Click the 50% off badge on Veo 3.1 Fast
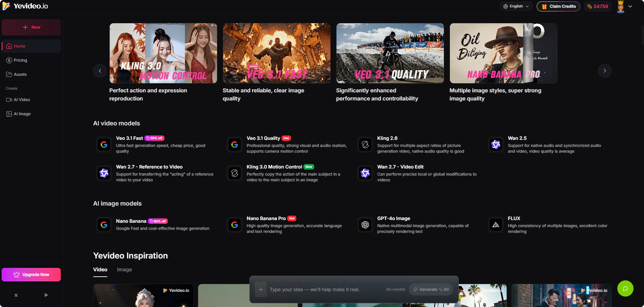Viewport: 644px width, 307px height. [x=155, y=138]
